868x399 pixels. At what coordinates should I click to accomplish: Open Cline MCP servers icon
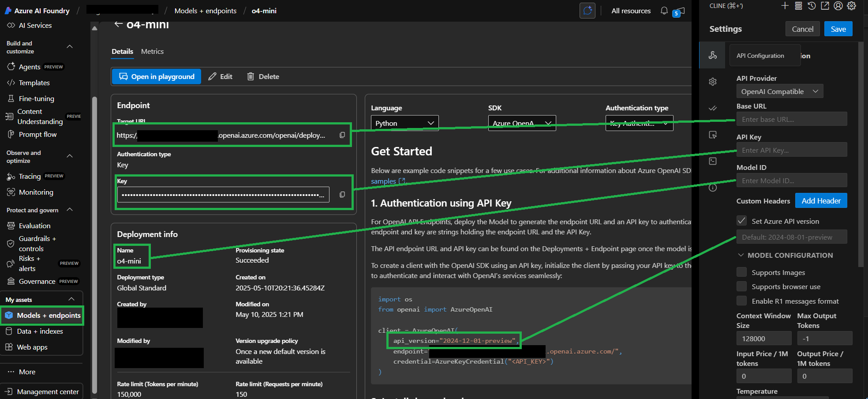798,6
